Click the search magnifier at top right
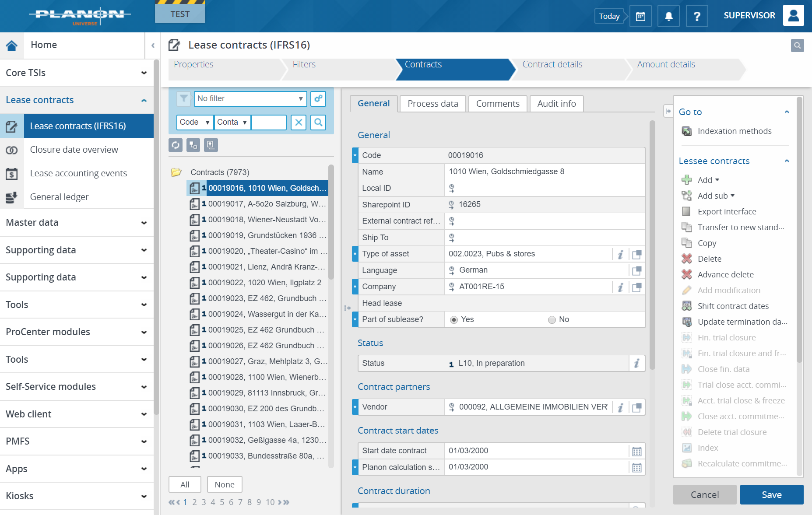Viewport: 812px width, 515px height. pos(797,45)
